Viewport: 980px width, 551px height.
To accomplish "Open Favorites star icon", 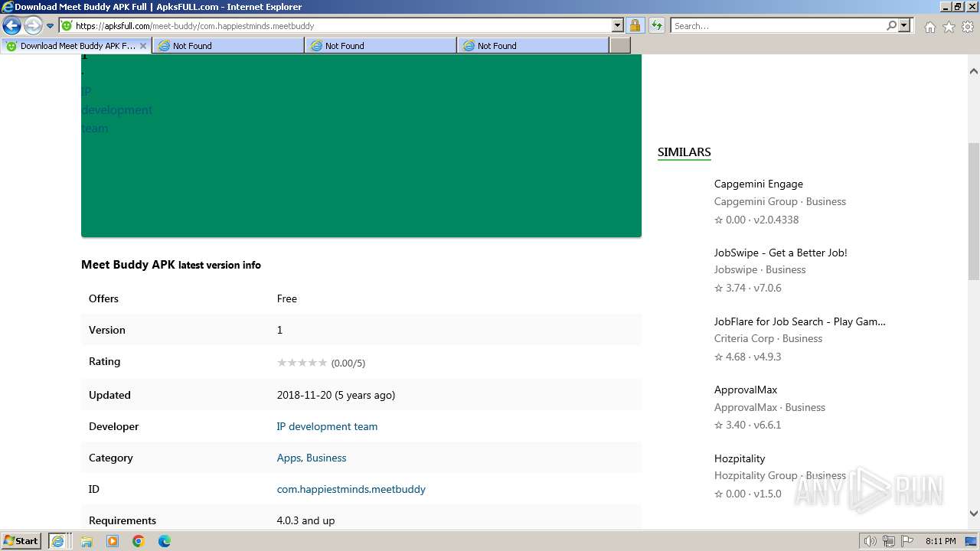I will tap(949, 27).
